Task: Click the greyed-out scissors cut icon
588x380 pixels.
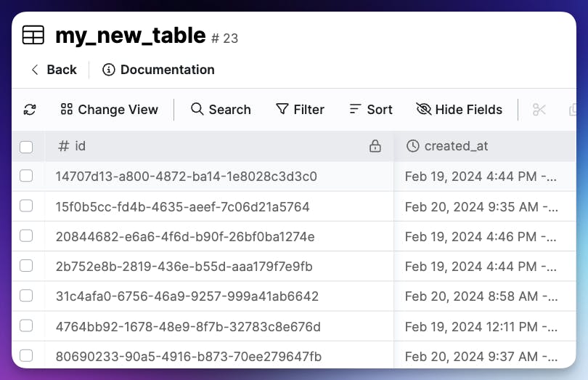Action: click(x=539, y=110)
